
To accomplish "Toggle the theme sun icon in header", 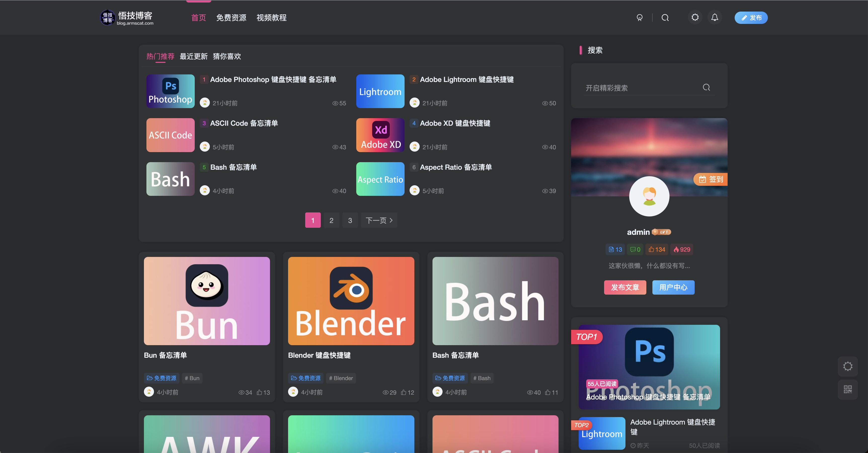I will tap(695, 17).
